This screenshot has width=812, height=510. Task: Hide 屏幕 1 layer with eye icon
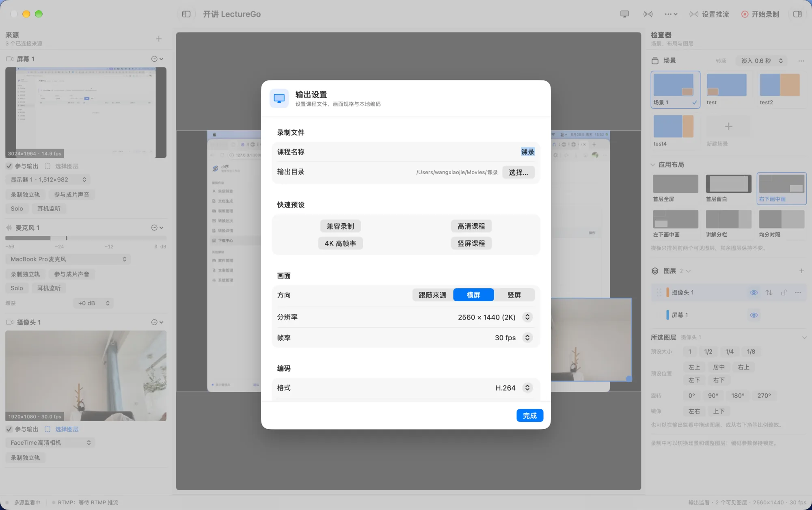(x=754, y=315)
